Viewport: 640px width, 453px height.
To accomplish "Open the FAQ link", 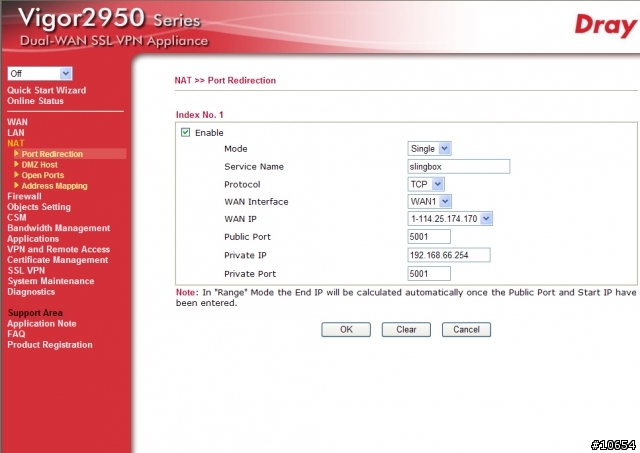I will (x=16, y=334).
